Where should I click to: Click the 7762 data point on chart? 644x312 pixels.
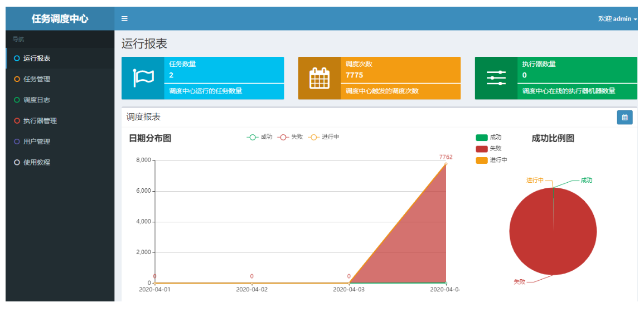coord(446,164)
